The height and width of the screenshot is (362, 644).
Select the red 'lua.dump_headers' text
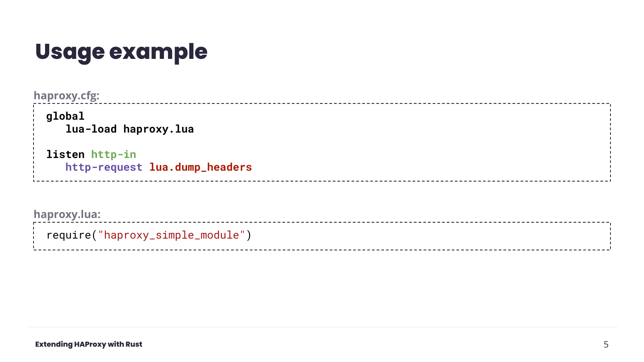[x=201, y=167]
